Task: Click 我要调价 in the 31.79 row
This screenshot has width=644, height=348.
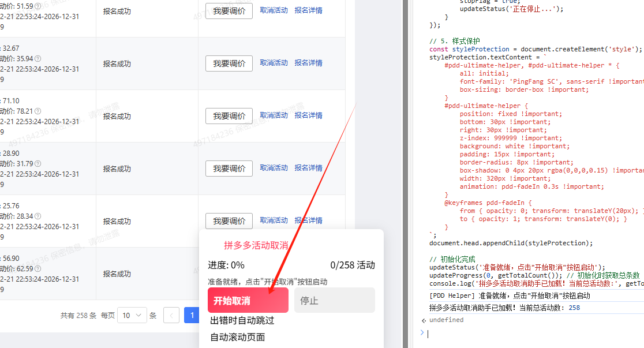Action: tap(229, 169)
